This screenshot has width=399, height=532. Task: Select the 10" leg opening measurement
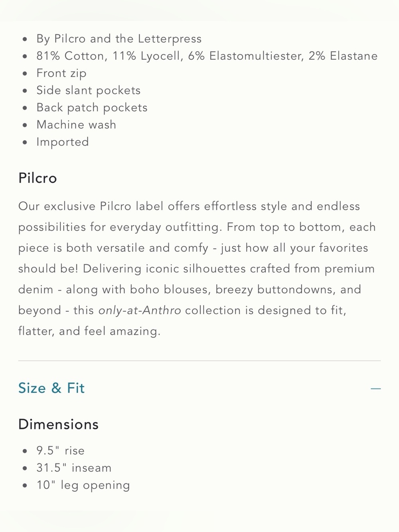(x=83, y=485)
